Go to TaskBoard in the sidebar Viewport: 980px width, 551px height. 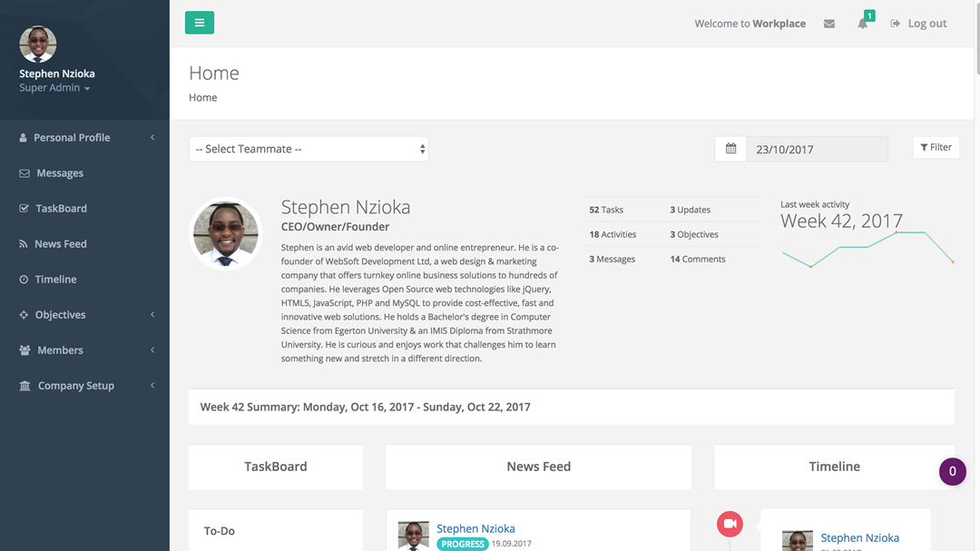(61, 209)
